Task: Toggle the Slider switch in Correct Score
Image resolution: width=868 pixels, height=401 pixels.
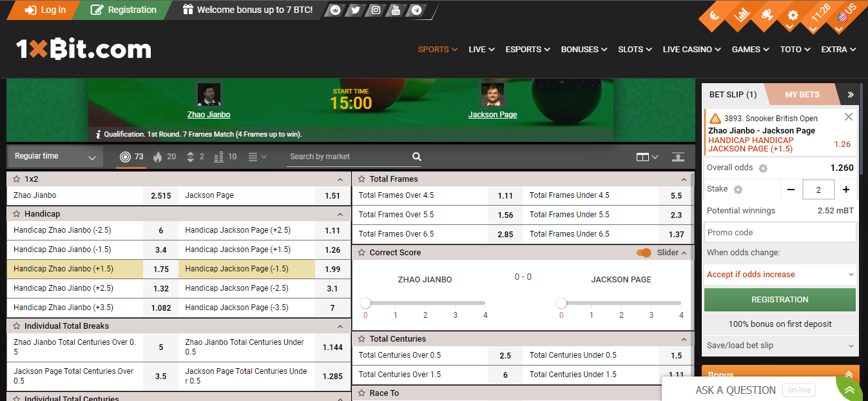Action: [644, 253]
